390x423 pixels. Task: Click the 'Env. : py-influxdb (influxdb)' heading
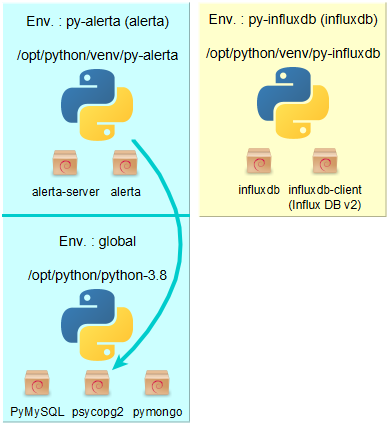click(x=293, y=20)
